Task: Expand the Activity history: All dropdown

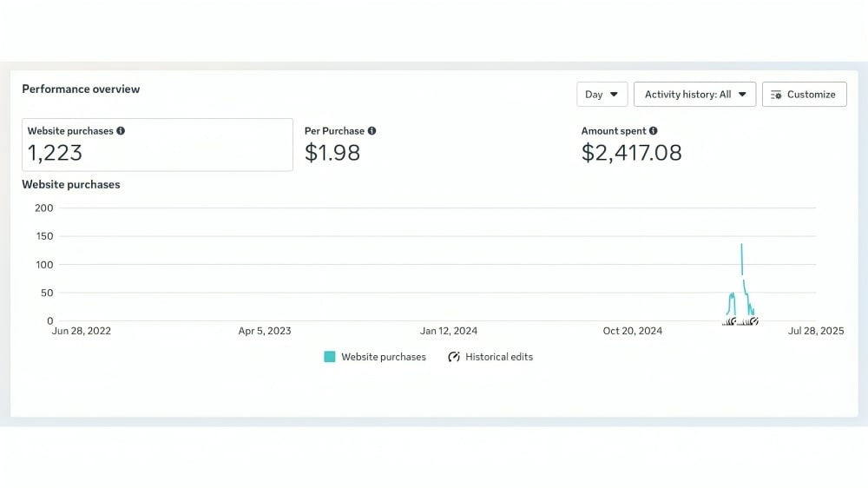Action: (694, 95)
